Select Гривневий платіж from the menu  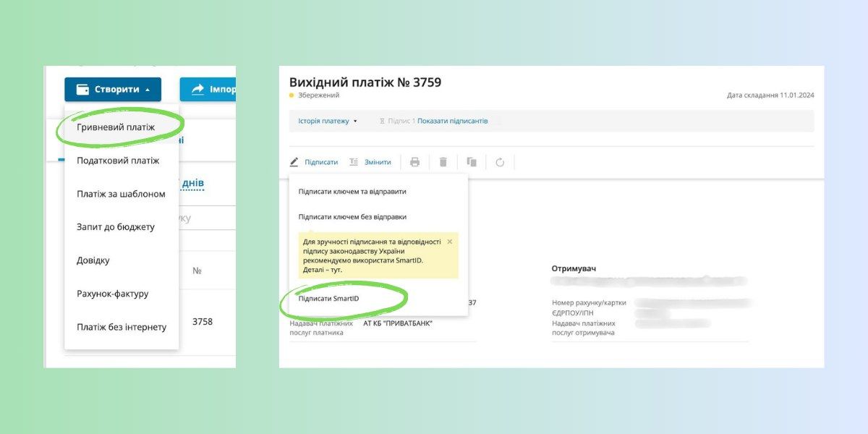point(116,127)
